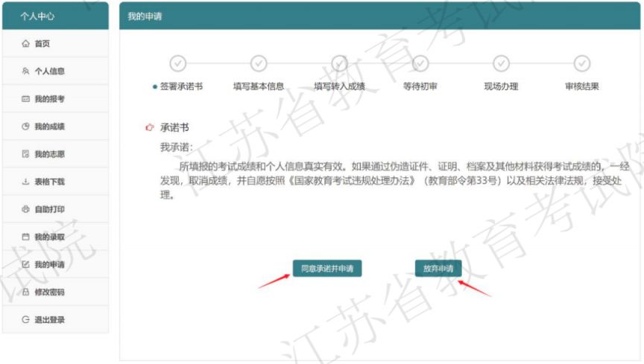644x364 pixels.
Task: Click the lock icon beside 修改密码
Action: pos(25,292)
